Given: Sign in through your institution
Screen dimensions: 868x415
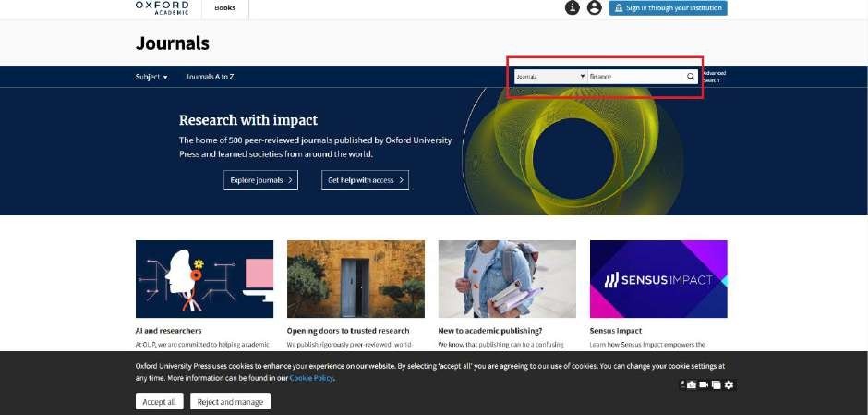Looking at the screenshot, I should [x=669, y=7].
